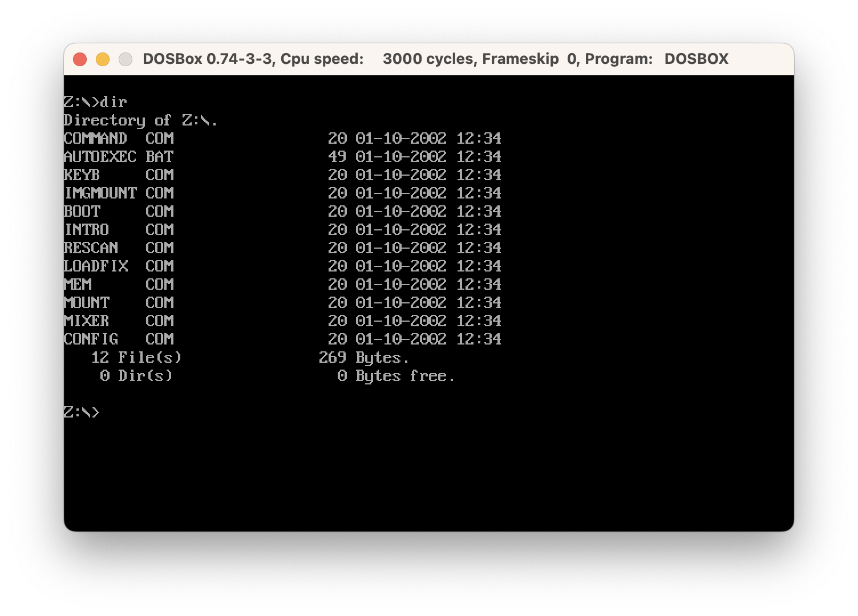This screenshot has height=616, width=858.
Task: Click the typed dir command line
Action: tap(95, 102)
